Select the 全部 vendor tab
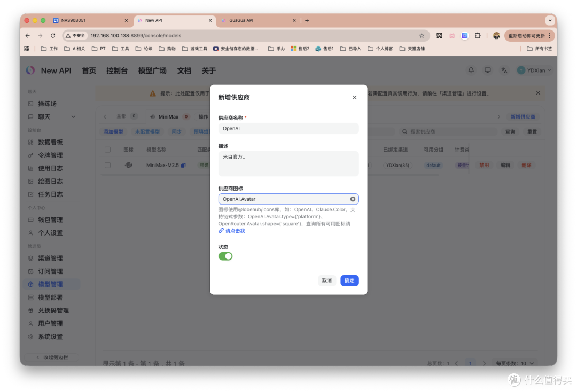Screen dimensions: 577x392 [126, 116]
